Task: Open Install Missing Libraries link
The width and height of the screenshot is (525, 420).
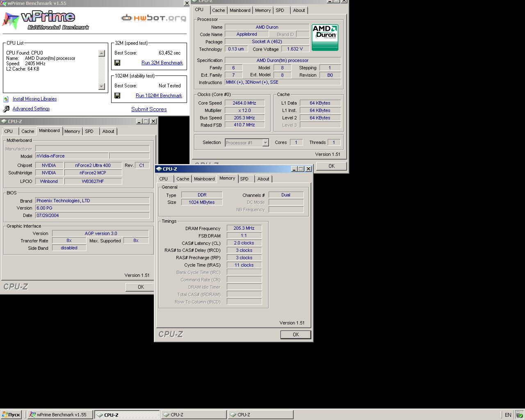Action: pyautogui.click(x=34, y=99)
